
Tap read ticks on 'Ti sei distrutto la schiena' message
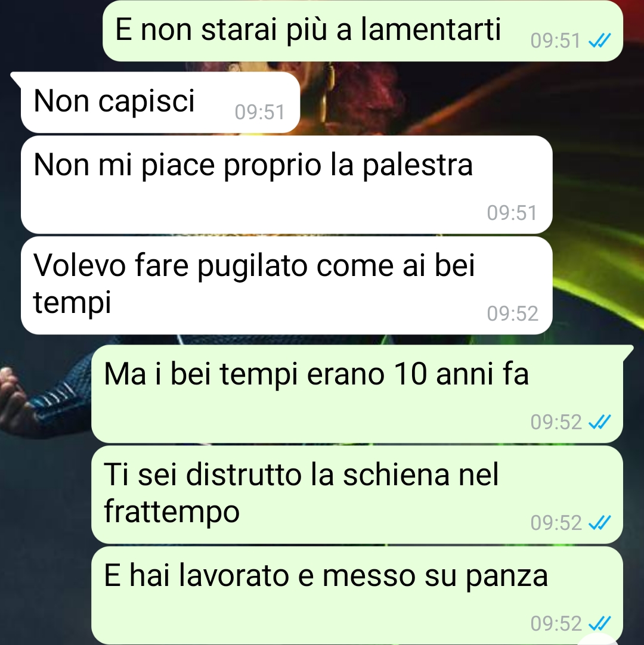[x=599, y=523]
